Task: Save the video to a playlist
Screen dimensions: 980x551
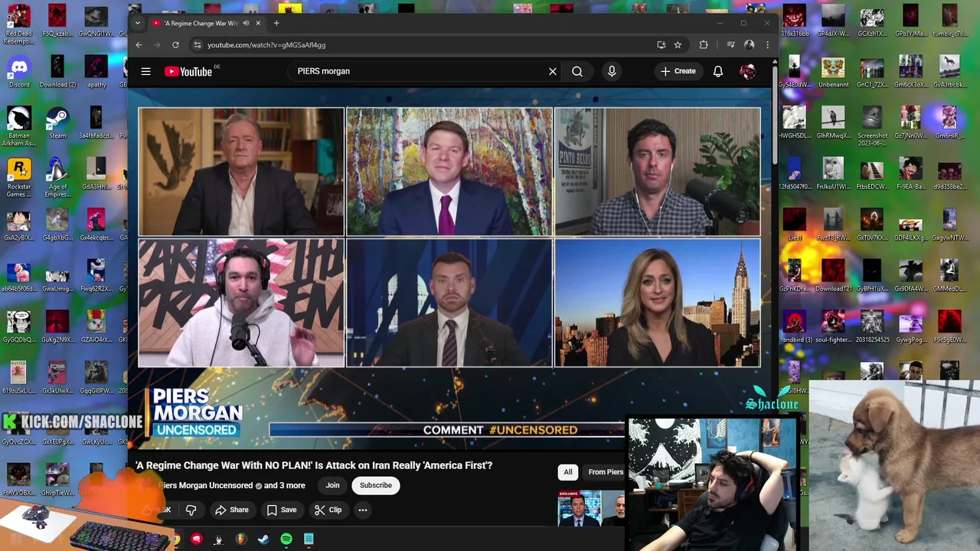Action: tap(282, 510)
